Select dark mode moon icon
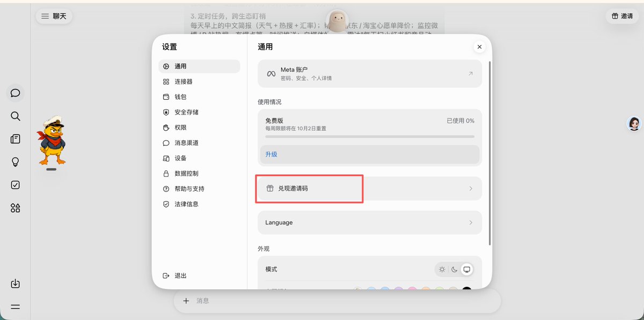The height and width of the screenshot is (320, 644). coord(454,269)
